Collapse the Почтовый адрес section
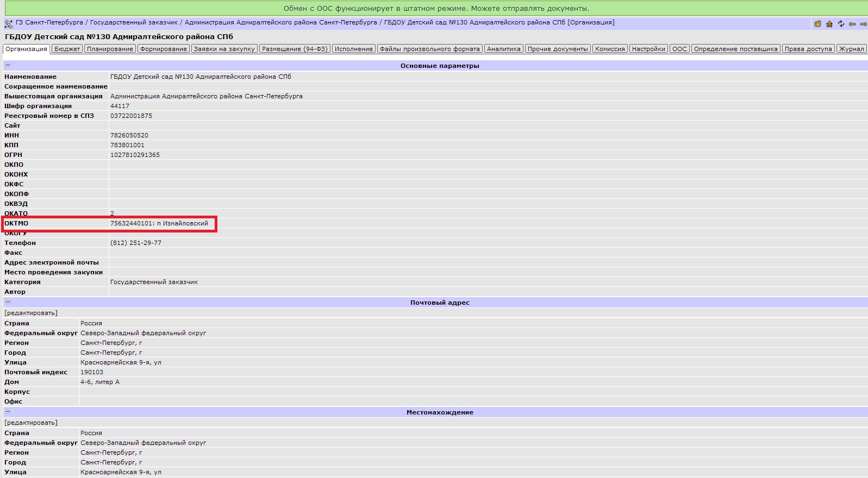 [x=8, y=302]
